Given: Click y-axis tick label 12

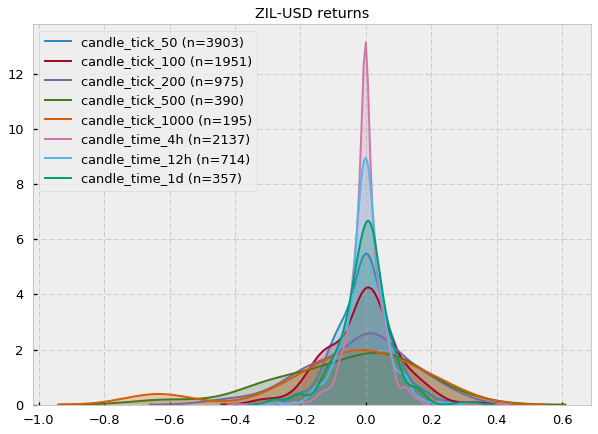Looking at the screenshot, I should (x=16, y=75).
